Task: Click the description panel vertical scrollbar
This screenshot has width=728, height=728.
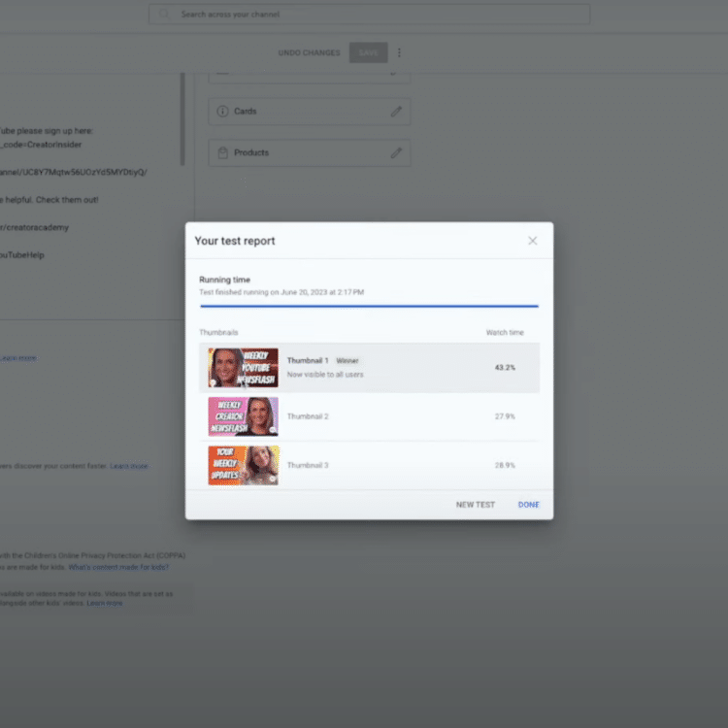Action: tap(182, 116)
